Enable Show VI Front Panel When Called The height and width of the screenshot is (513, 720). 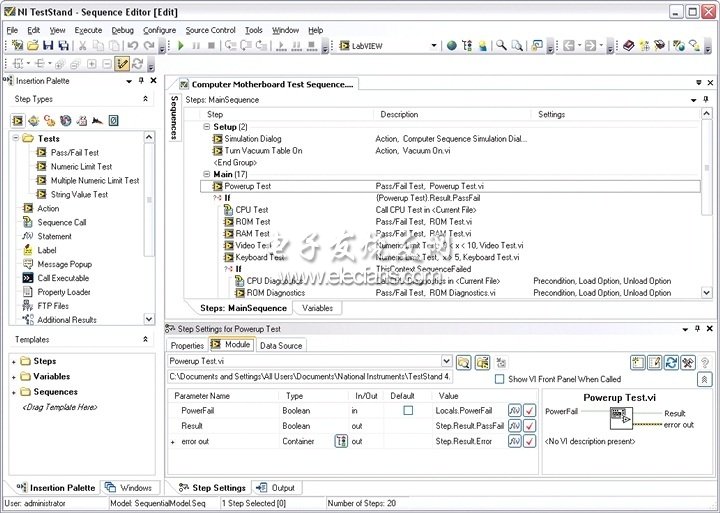click(x=500, y=379)
